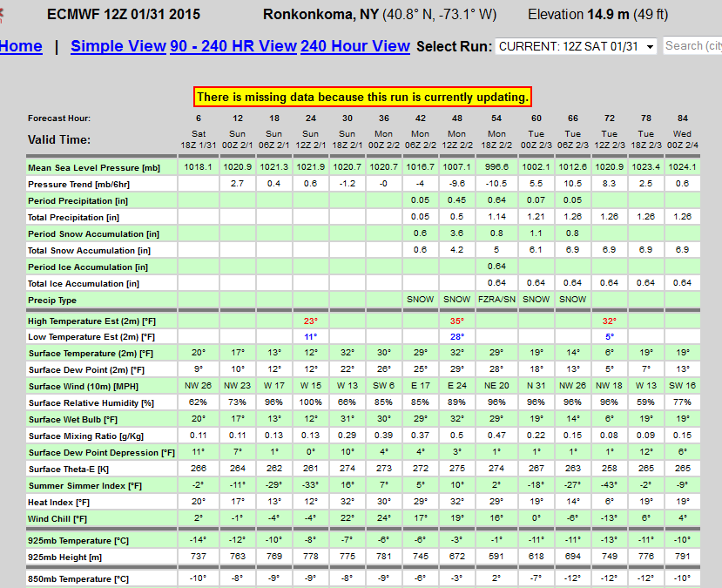Click the 258 Surface Theta-E value
Image resolution: width=722 pixels, height=588 pixels.
609,469
